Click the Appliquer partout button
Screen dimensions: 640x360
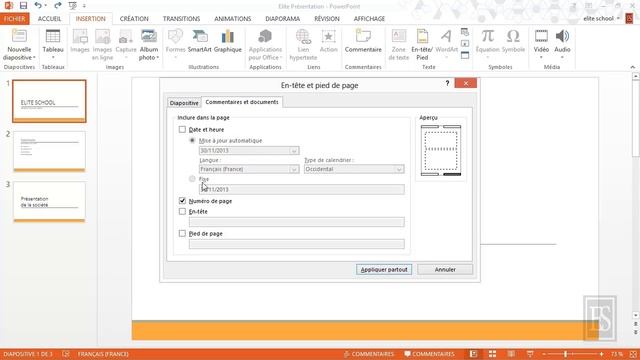point(384,269)
